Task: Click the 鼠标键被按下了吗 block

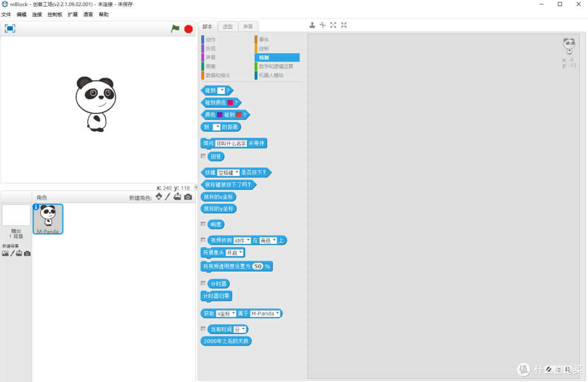Action: pos(228,184)
